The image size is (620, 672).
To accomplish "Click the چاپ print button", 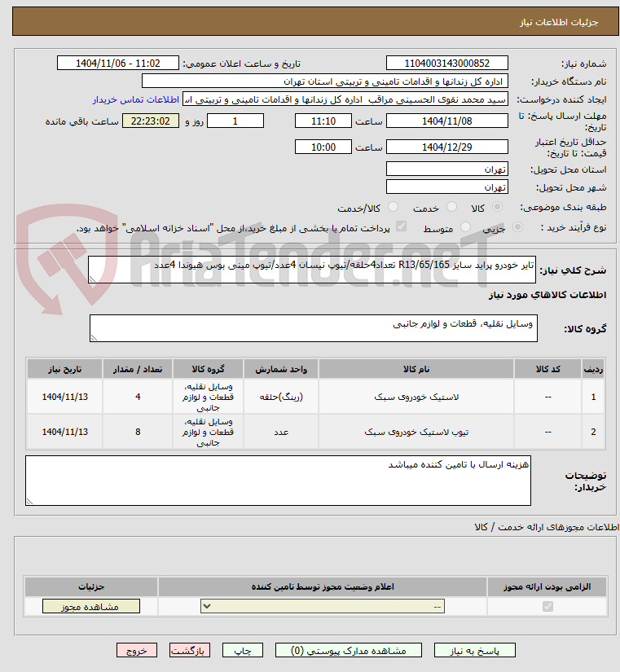I will 242,650.
